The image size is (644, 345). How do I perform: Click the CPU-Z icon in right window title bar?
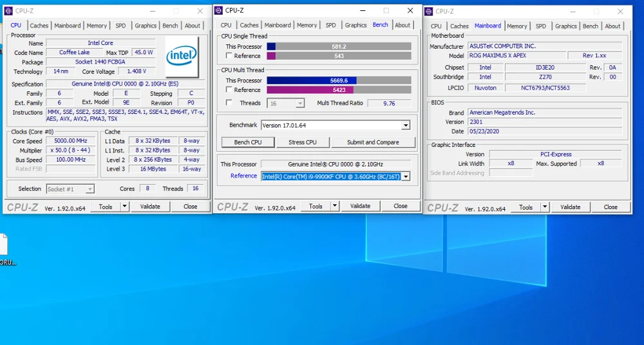click(x=429, y=11)
